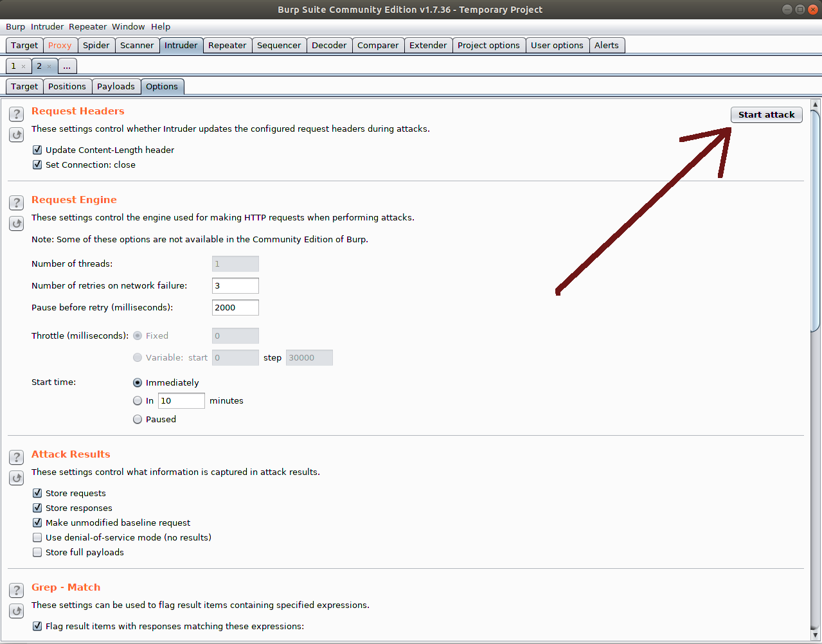Switch to the main Target tab
Viewport: 822px width, 644px height.
[24, 45]
